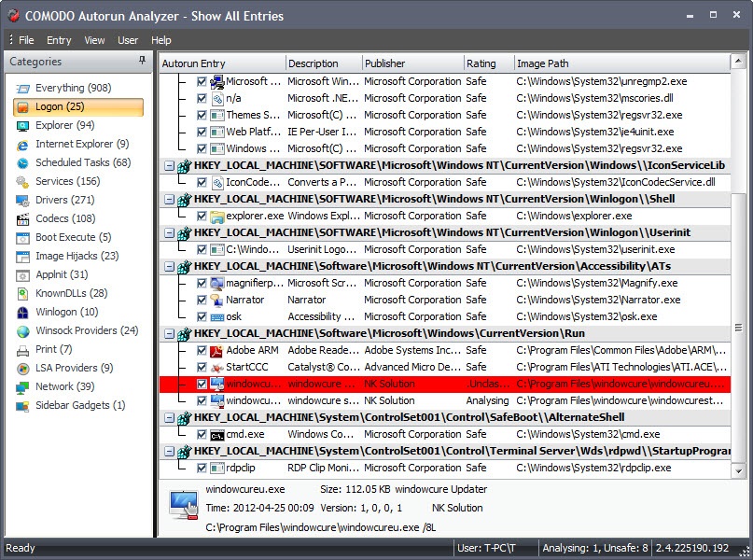753x560 pixels.
Task: Collapse the Terminal Server rdpwd key
Action: (x=169, y=452)
